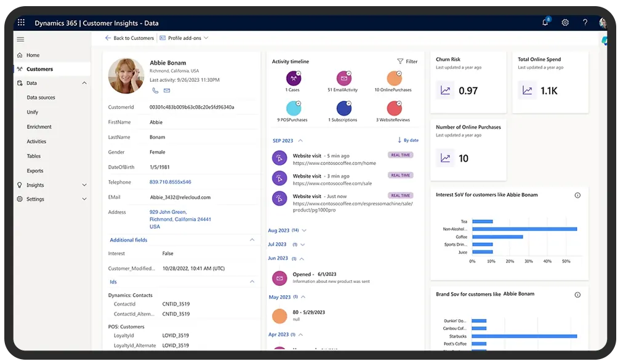Click the Starbucks bar in Brand SoV chart
Viewport: 623px width, 364px height.
tap(524, 336)
